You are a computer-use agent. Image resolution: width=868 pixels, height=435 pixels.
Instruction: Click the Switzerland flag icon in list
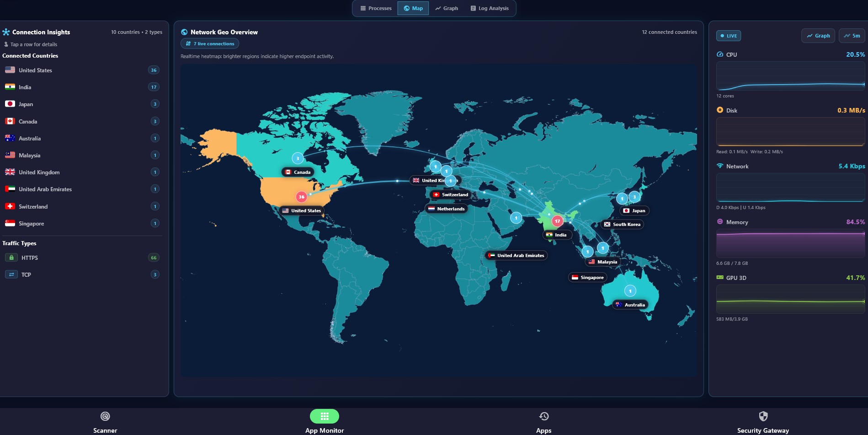tap(10, 206)
